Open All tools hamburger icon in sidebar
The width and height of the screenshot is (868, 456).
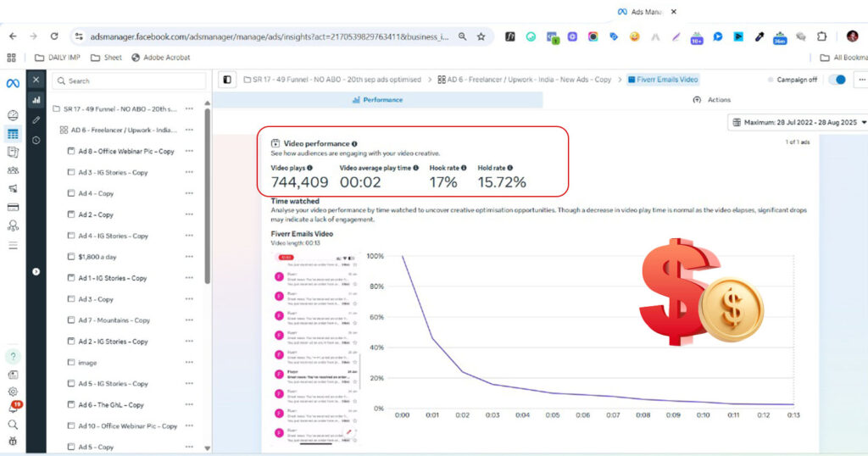point(13,245)
